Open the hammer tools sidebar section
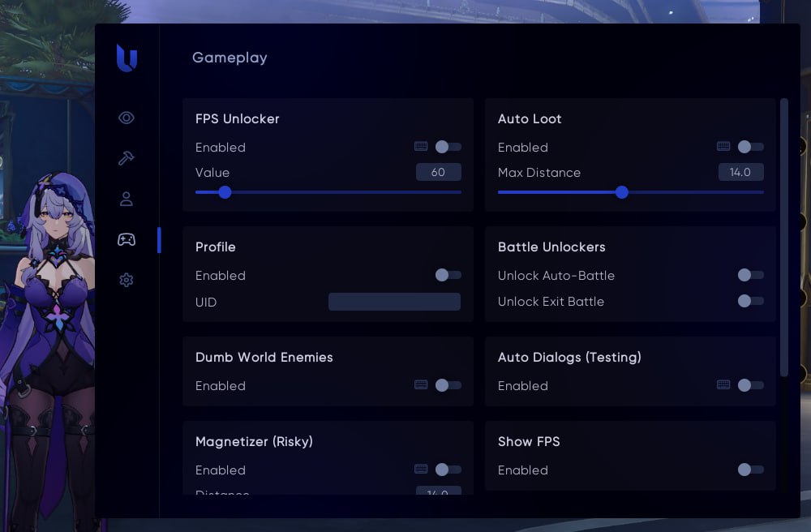The image size is (811, 532). (126, 158)
